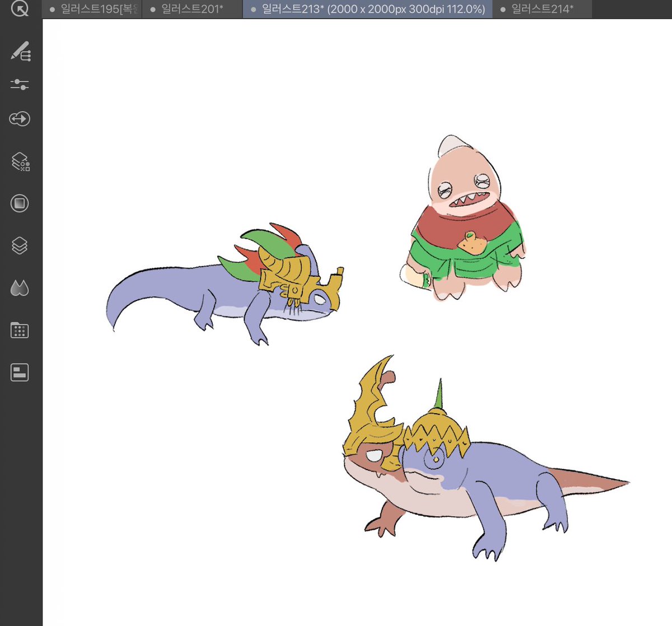Open the two-droplets color mixing icon
The image size is (672, 626).
[x=20, y=288]
